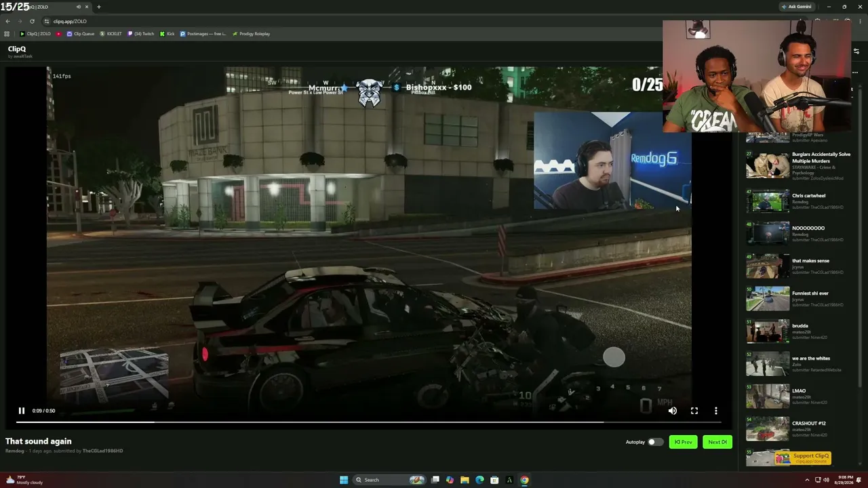Select the Burglars Accidentally Solve Multiple Murders clip
This screenshot has height=488, width=868.
(x=798, y=166)
